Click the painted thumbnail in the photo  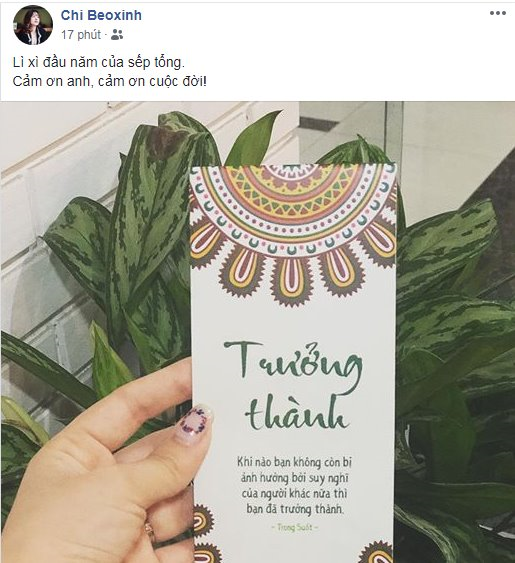tap(194, 424)
